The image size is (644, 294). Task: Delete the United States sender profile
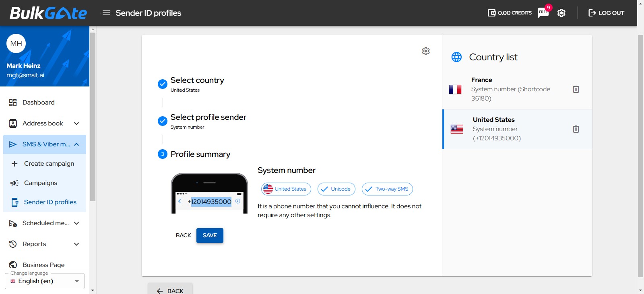click(x=576, y=129)
